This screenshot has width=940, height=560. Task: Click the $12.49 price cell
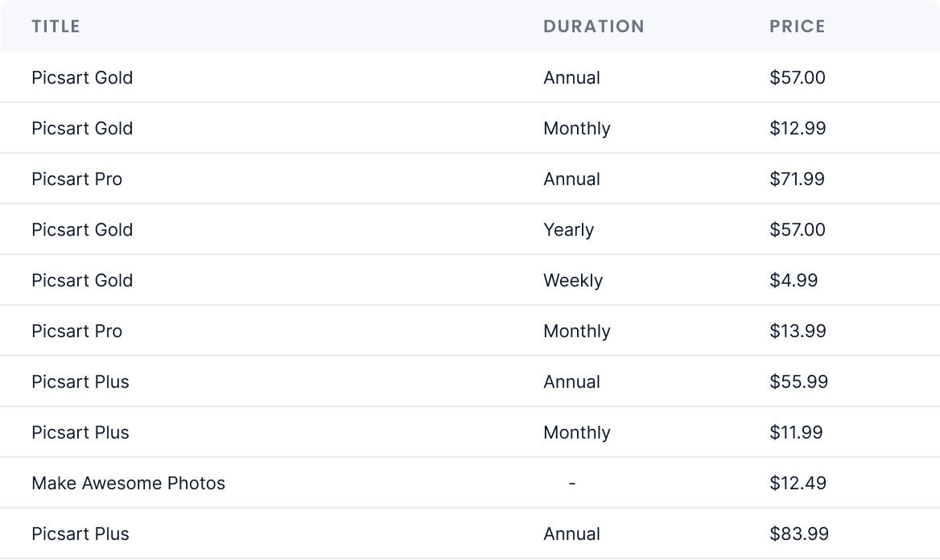click(x=798, y=484)
